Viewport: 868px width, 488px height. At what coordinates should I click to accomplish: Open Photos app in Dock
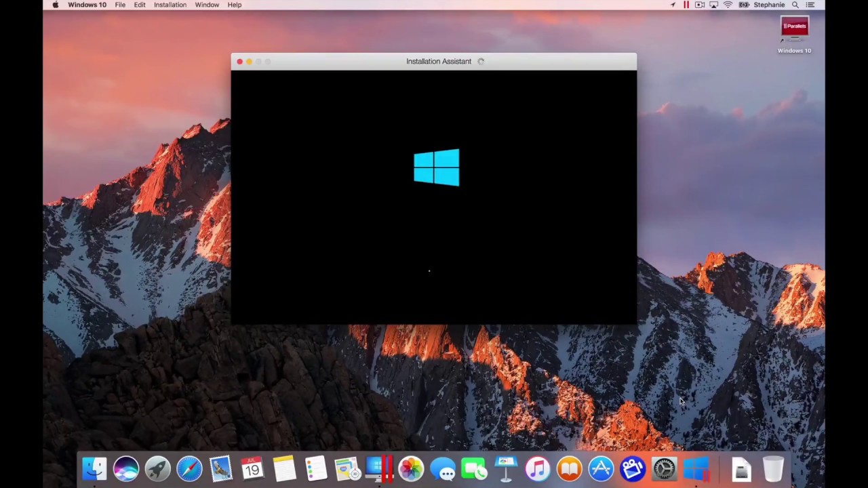click(x=411, y=469)
